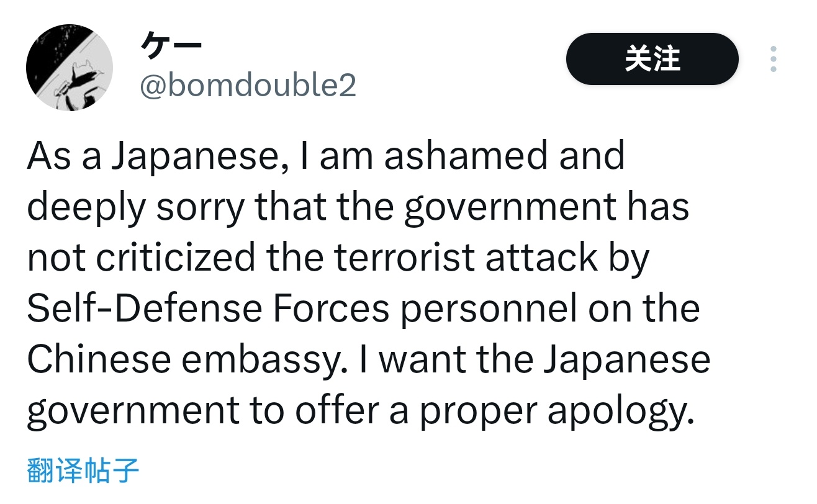The height and width of the screenshot is (504, 817).
Task: Click the line starting "Self-Defense Forces personnel"
Action: [363, 307]
